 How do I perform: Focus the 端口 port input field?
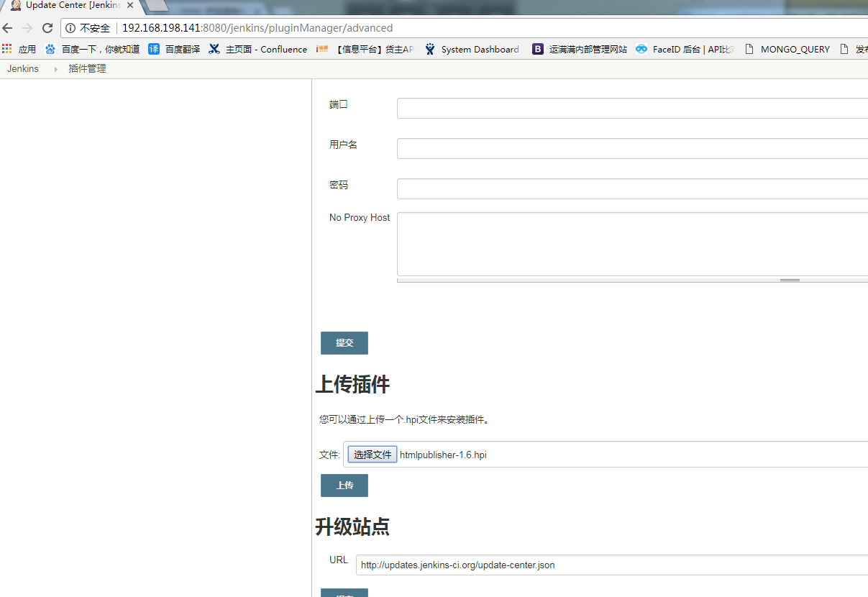632,109
